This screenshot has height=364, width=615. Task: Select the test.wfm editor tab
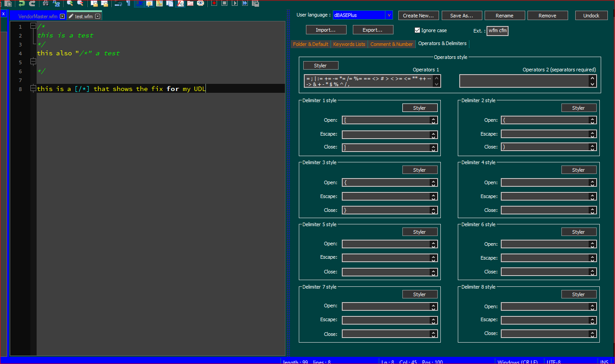point(84,17)
